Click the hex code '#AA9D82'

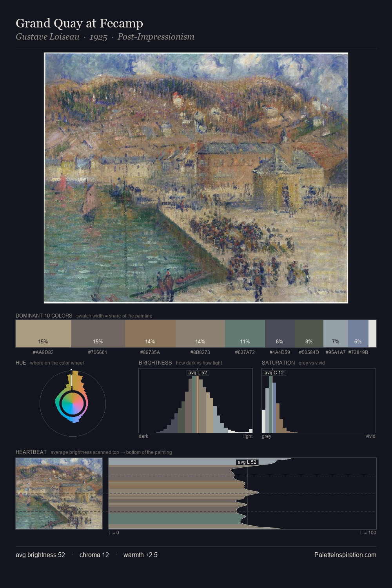pyautogui.click(x=43, y=352)
